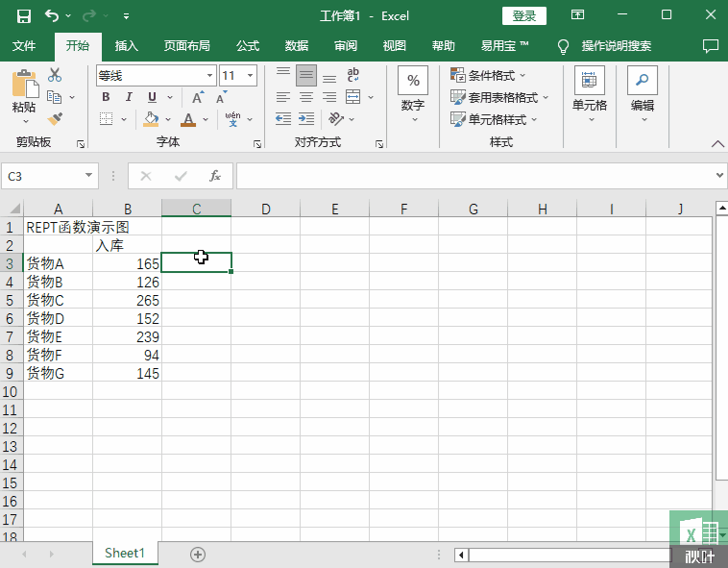This screenshot has width=728, height=568.
Task: Open the font name dropdown 等线
Action: (156, 75)
